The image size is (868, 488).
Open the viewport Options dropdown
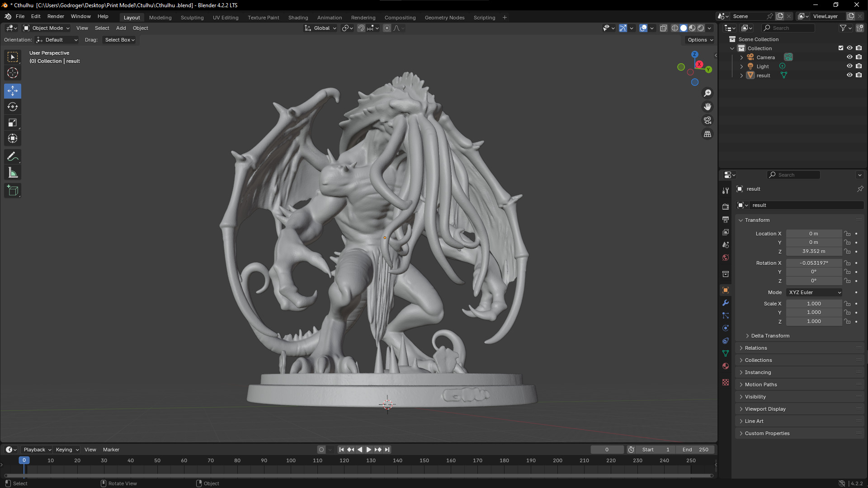click(x=700, y=40)
